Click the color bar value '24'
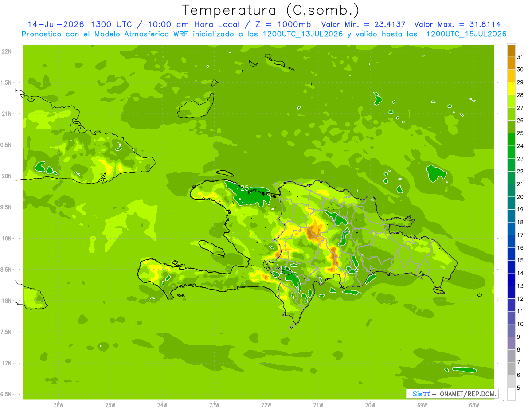 [520, 146]
